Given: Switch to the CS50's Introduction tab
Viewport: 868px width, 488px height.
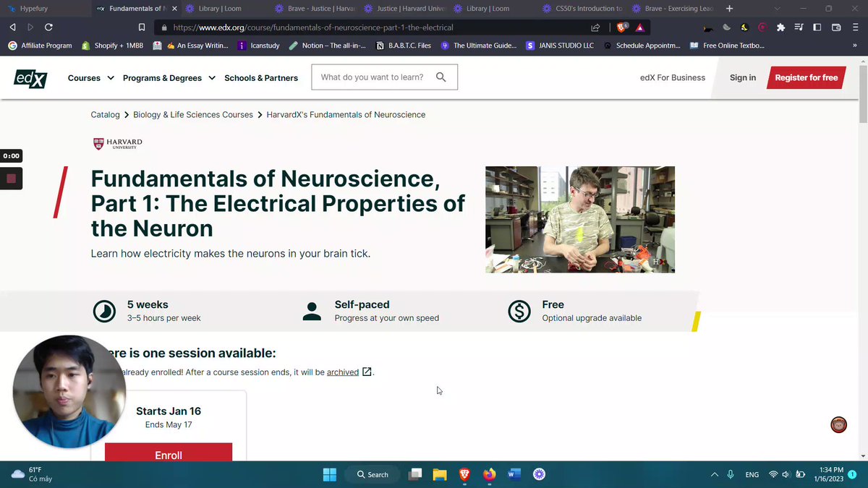Looking at the screenshot, I should 584,9.
